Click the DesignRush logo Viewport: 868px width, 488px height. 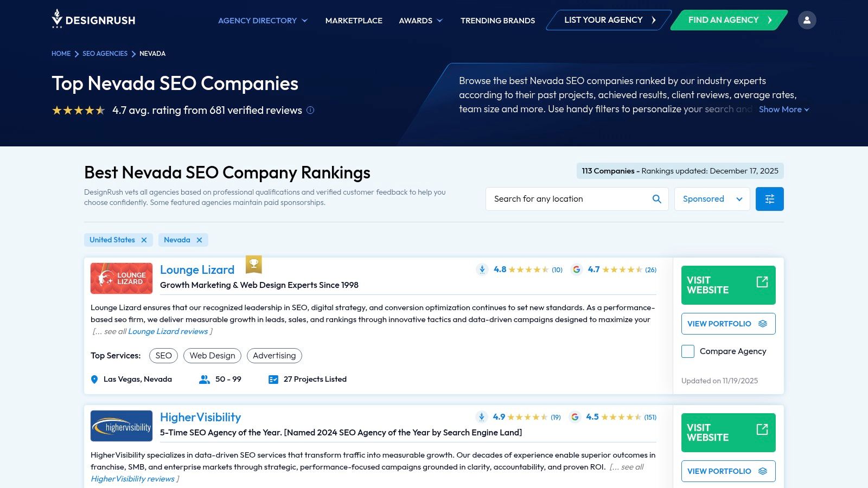93,20
